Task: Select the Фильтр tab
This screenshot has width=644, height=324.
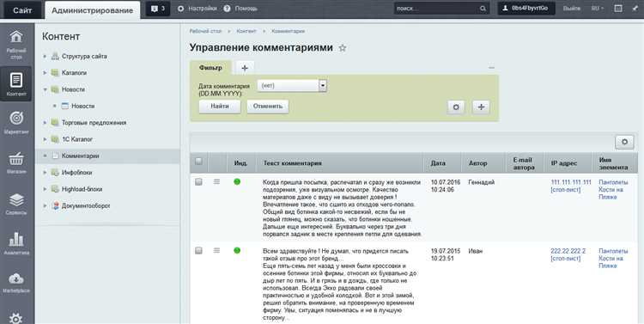Action: pyautogui.click(x=210, y=68)
